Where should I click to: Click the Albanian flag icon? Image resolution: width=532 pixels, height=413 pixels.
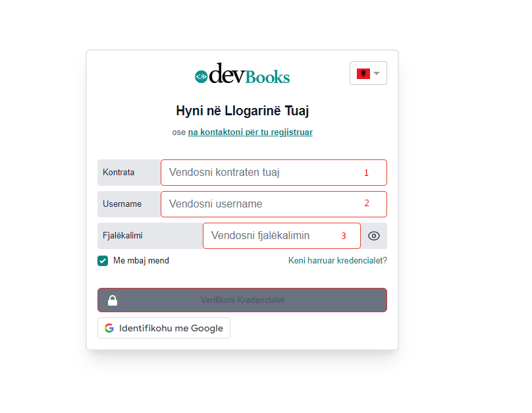tap(363, 74)
